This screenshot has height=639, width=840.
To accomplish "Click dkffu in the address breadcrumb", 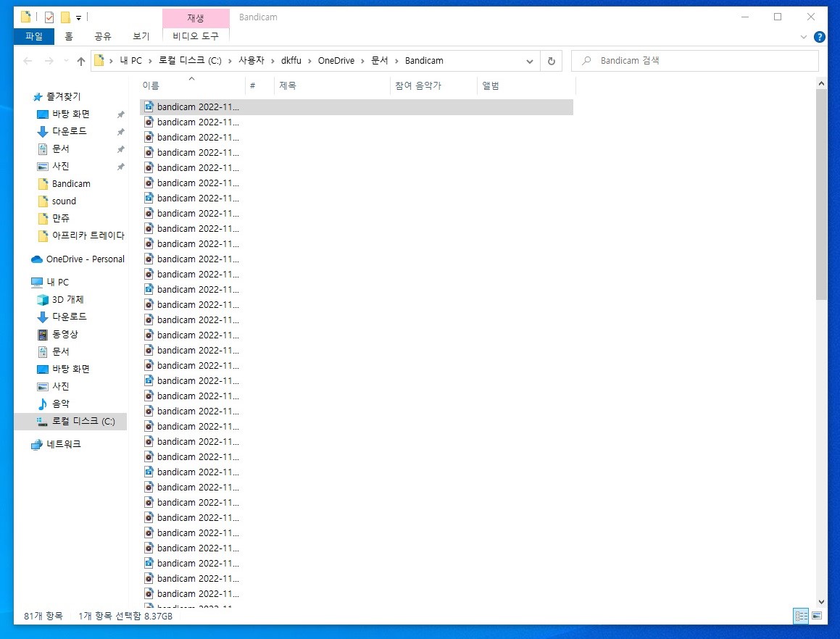I will click(x=291, y=61).
